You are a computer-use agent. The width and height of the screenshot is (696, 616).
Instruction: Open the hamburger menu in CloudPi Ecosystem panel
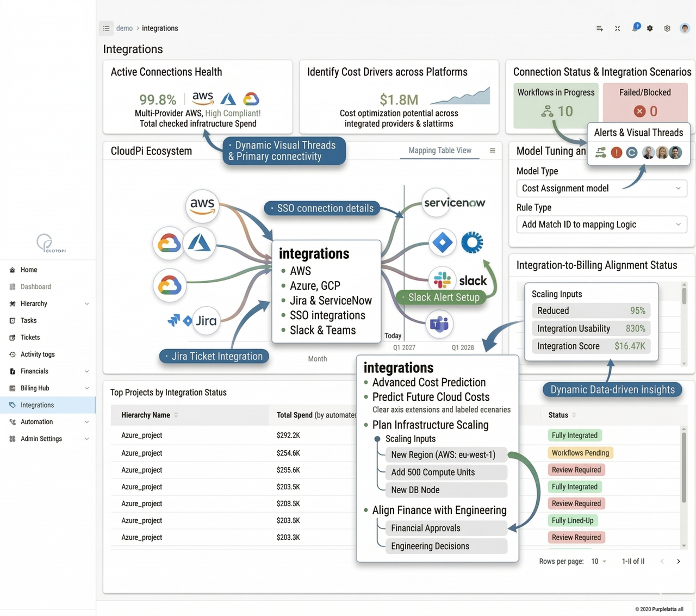coord(492,151)
